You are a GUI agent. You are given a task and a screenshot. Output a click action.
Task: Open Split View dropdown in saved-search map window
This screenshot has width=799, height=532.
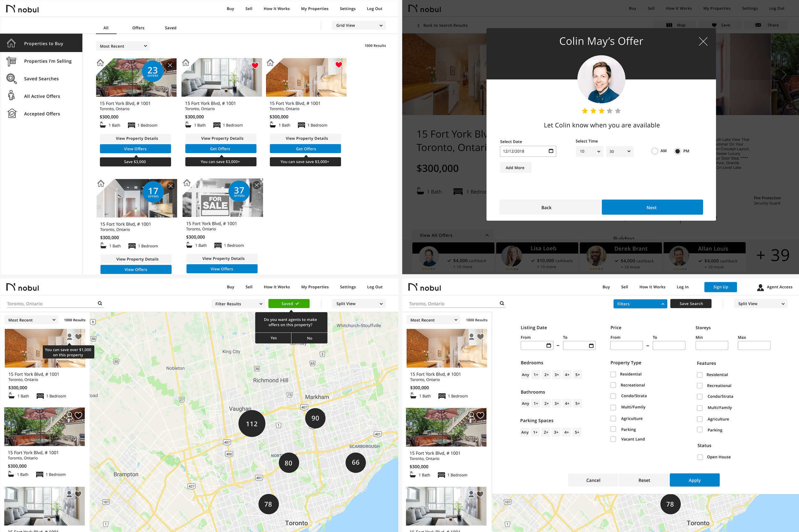point(359,304)
